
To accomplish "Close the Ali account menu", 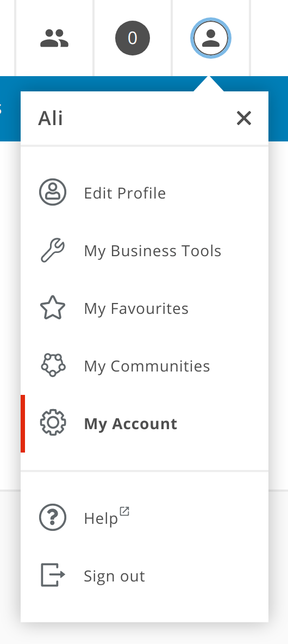I will click(x=243, y=118).
